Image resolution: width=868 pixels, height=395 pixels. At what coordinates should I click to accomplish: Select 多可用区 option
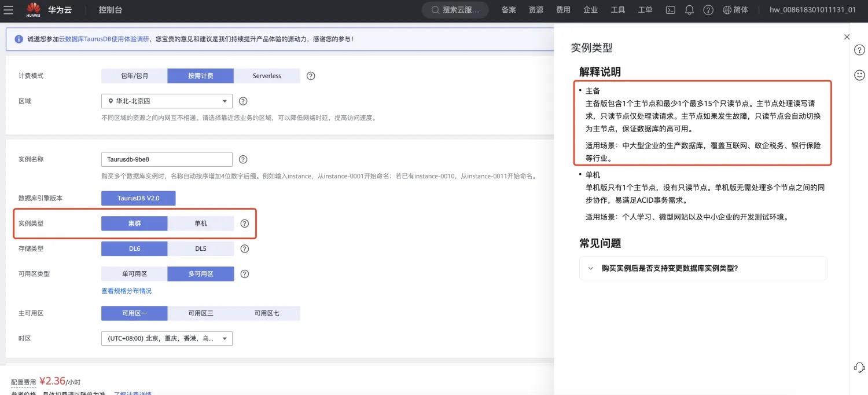coord(201,274)
